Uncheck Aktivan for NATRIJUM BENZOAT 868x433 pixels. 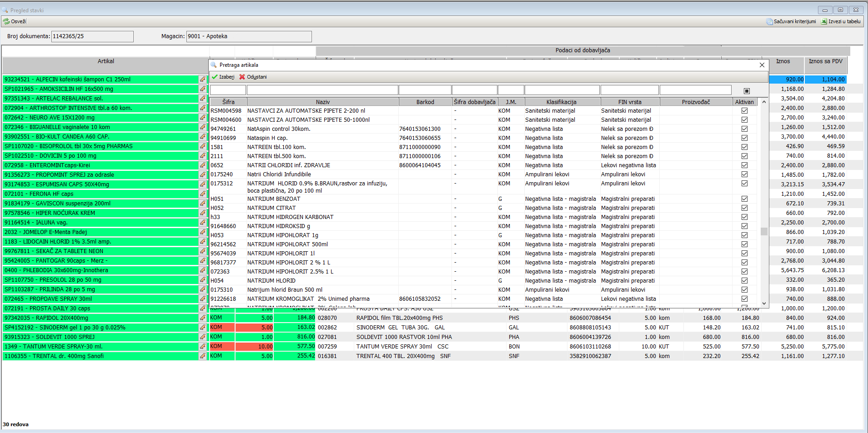[x=744, y=199]
